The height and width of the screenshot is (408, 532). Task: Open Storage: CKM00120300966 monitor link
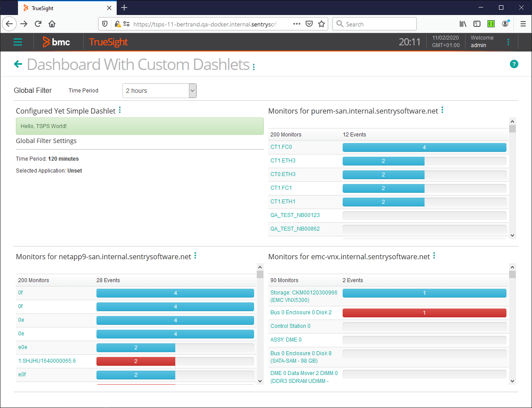(x=304, y=296)
